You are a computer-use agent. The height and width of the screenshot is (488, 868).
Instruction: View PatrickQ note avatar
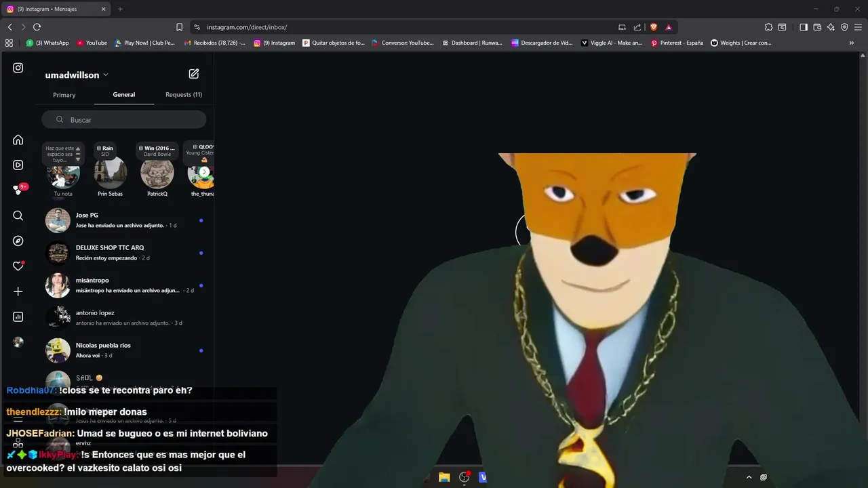(157, 174)
